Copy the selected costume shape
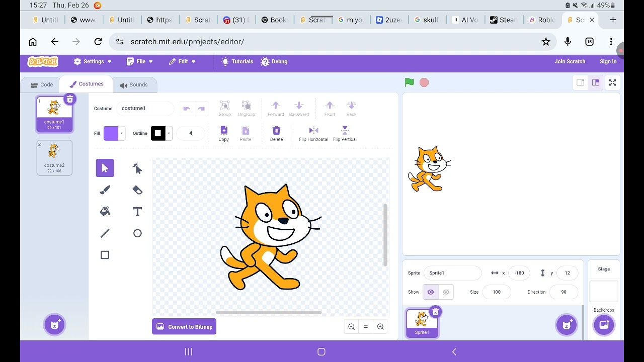The image size is (644, 362). pyautogui.click(x=224, y=133)
